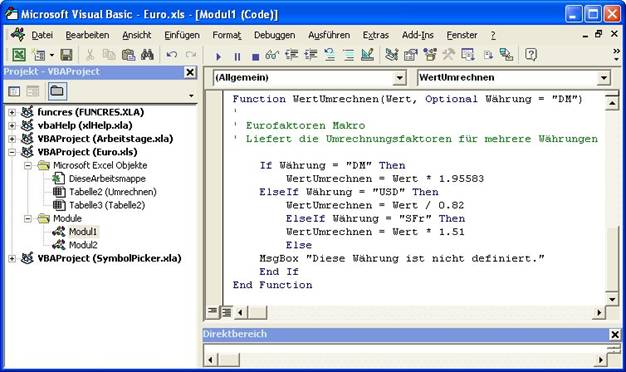Click the Reset stop icon
This screenshot has width=626, height=372.
point(256,57)
